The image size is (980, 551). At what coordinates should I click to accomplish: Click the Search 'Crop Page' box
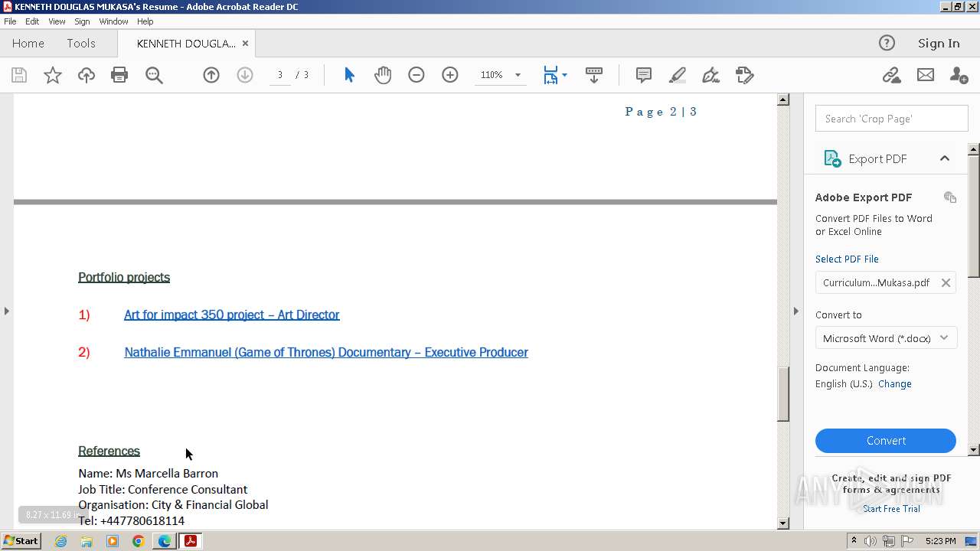pyautogui.click(x=891, y=119)
